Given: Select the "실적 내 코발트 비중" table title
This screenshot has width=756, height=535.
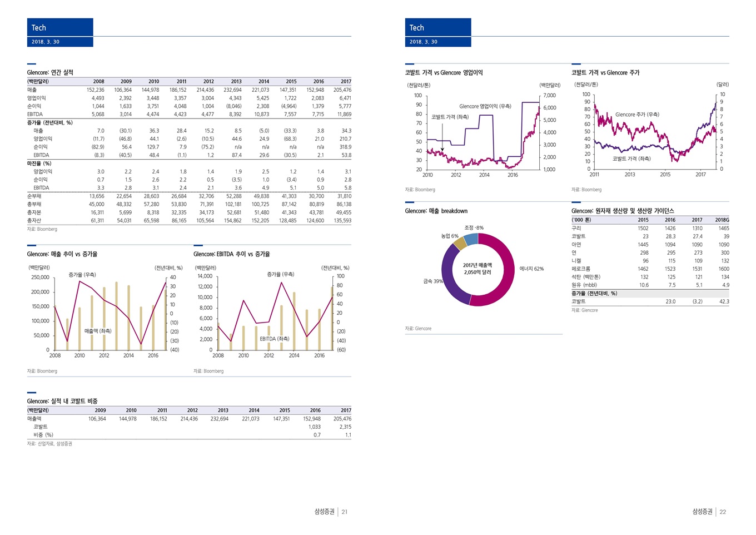Looking at the screenshot, I should [62, 401].
